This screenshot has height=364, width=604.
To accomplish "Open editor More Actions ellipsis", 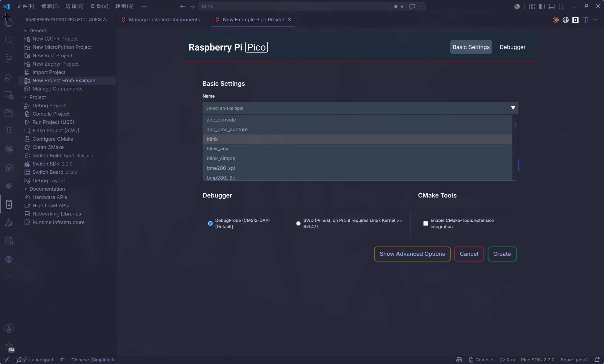I will (595, 20).
